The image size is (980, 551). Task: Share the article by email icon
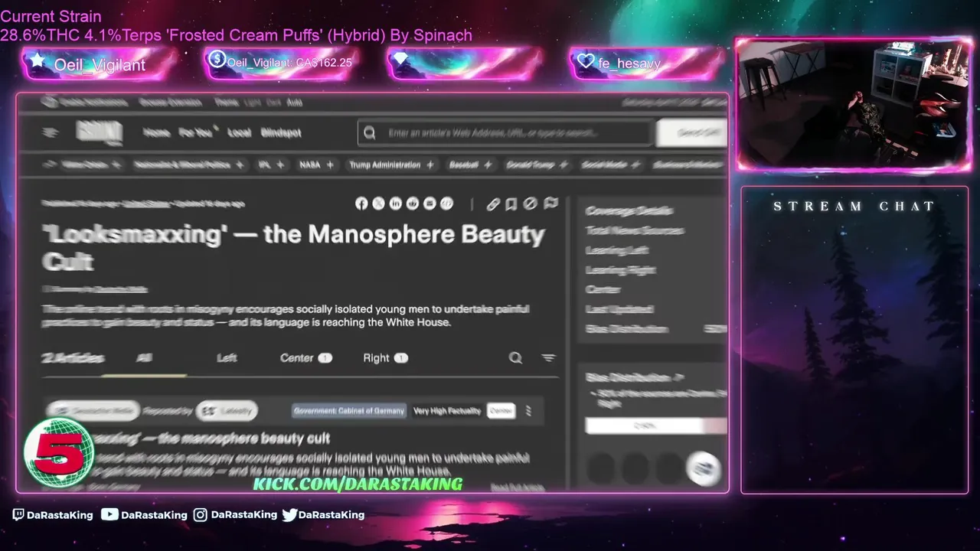[430, 204]
